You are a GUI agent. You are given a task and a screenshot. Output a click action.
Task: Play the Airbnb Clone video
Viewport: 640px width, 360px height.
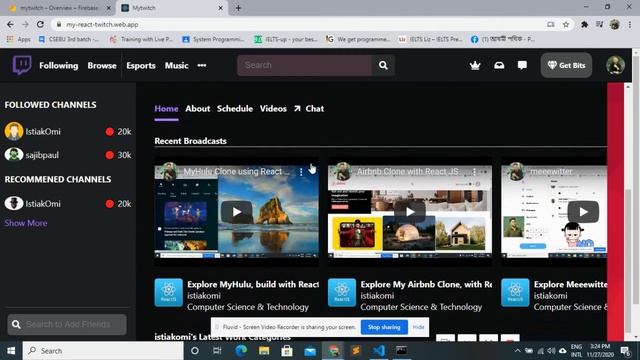pyautogui.click(x=410, y=212)
